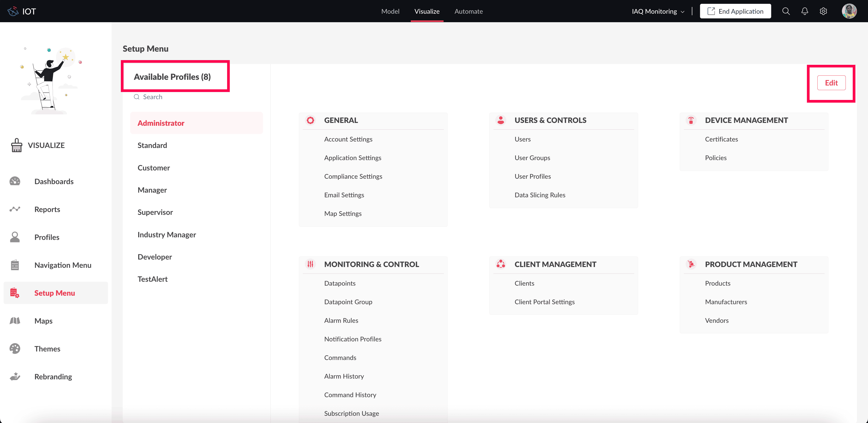The width and height of the screenshot is (868, 423).
Task: Open Compliance Settings under General
Action: coord(353,176)
